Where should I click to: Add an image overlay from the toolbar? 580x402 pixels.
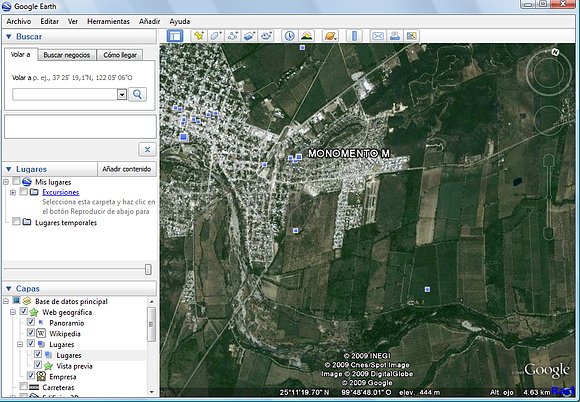(x=250, y=36)
